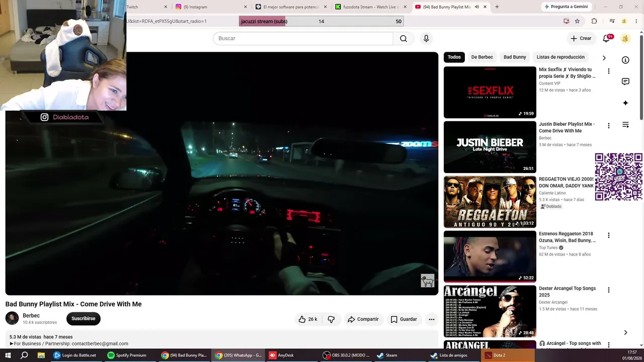
Task: Expand the side panel chevron arrow
Action: 625,332
